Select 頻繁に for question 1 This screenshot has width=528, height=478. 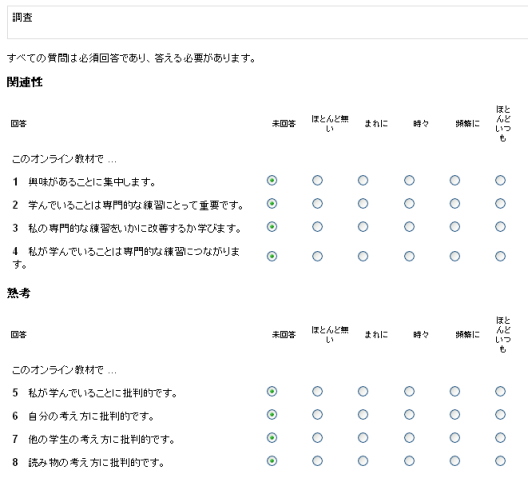455,180
